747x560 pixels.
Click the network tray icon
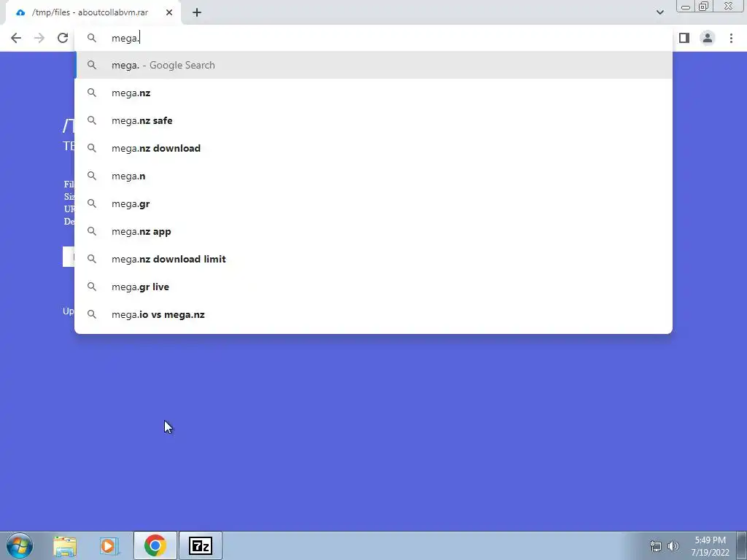656,546
